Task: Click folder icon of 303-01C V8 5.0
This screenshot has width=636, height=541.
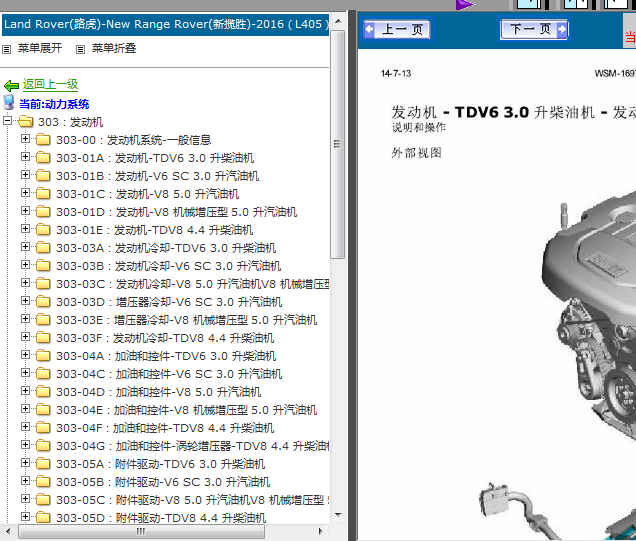Action: 43,193
